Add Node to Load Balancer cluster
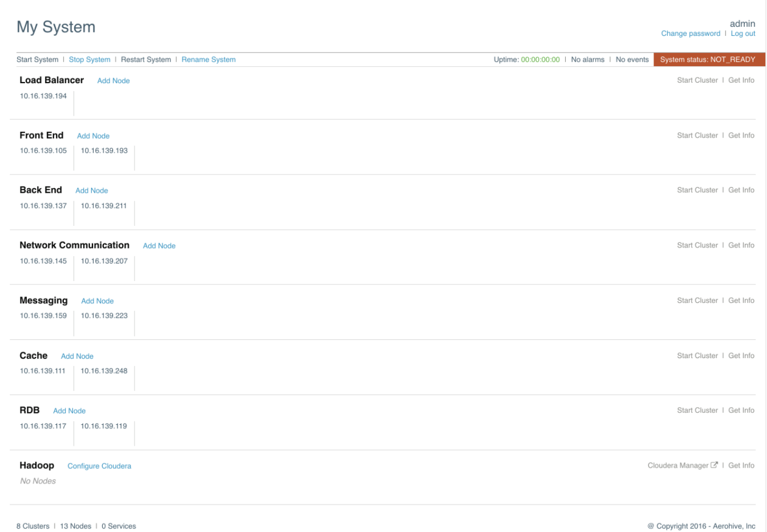The height and width of the screenshot is (532, 767). click(x=113, y=81)
